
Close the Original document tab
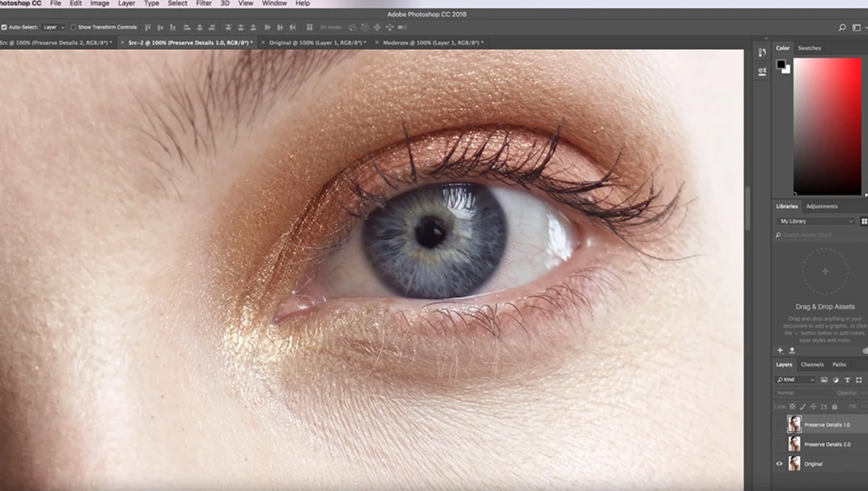(x=263, y=43)
